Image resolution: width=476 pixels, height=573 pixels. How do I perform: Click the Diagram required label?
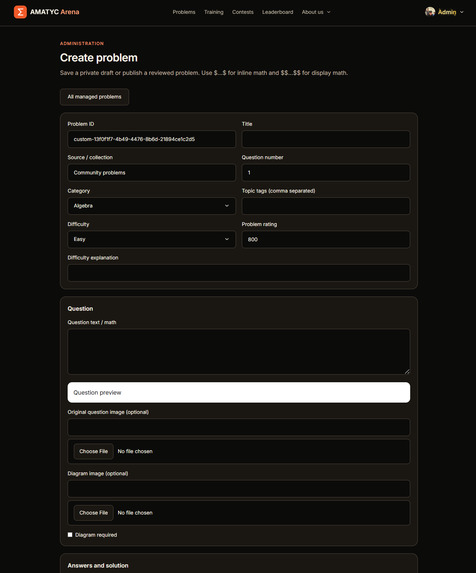coord(96,535)
